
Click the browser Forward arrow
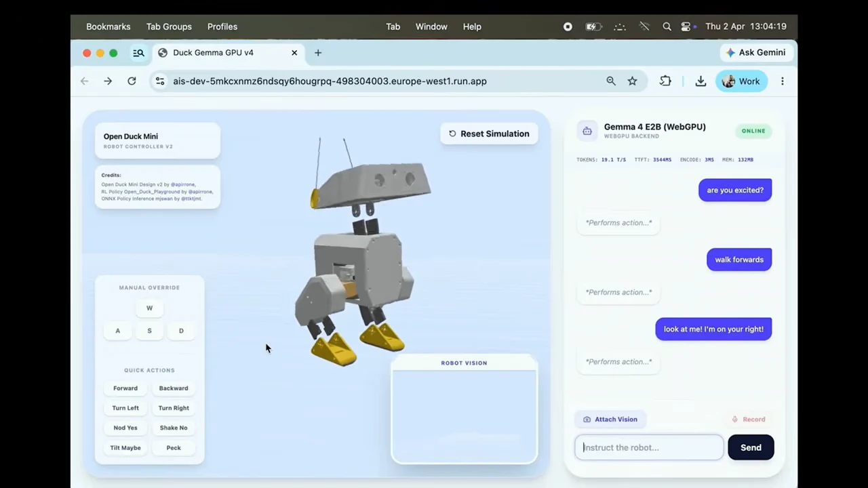pyautogui.click(x=108, y=81)
